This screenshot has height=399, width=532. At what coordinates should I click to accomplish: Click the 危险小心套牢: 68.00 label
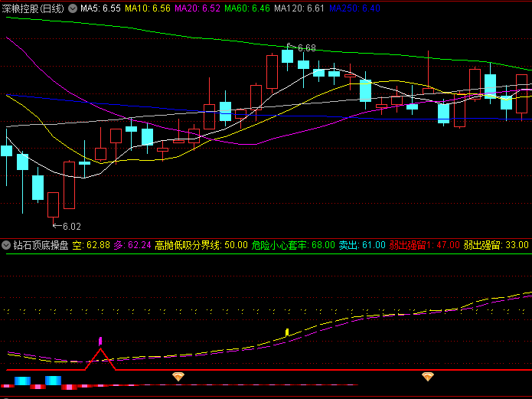(293, 245)
